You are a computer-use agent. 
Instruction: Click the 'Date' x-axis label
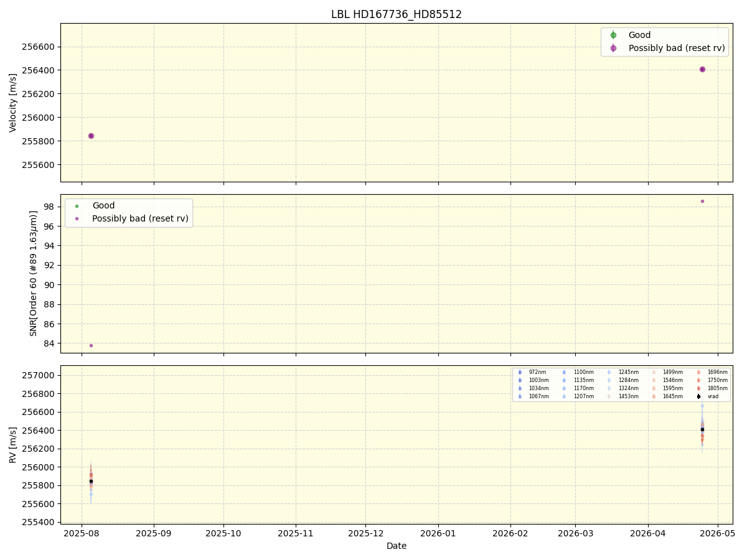pyautogui.click(x=397, y=546)
